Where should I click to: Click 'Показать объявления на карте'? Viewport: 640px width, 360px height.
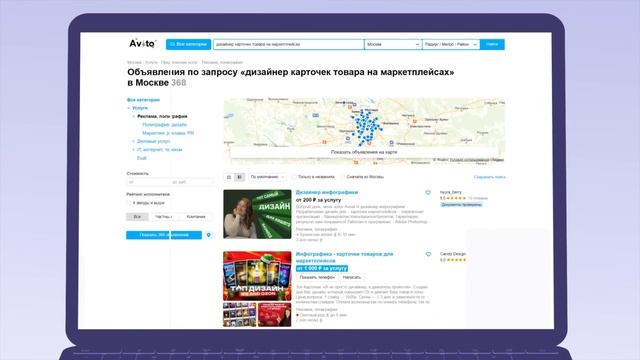tap(364, 152)
